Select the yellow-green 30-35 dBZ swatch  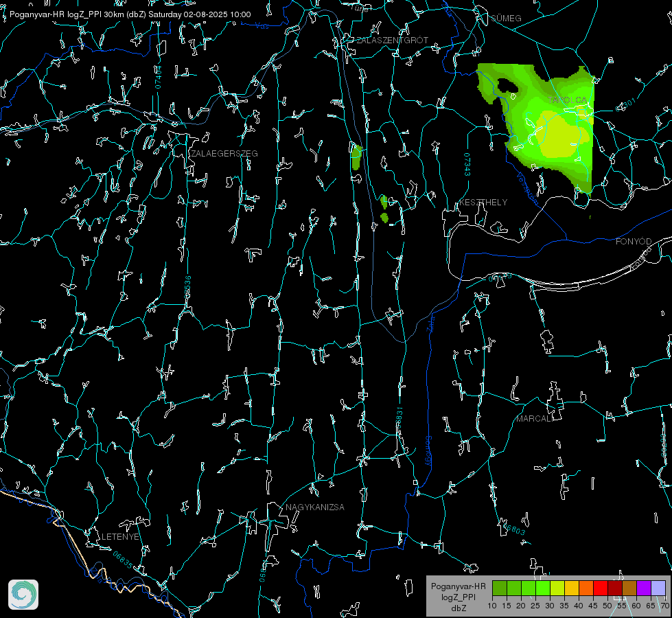click(557, 588)
